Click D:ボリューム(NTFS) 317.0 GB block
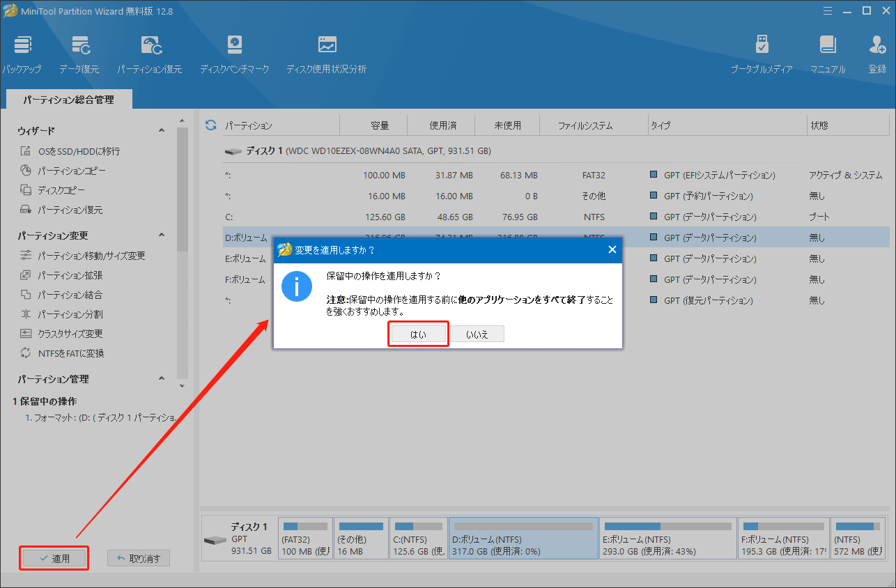The image size is (896, 588). click(x=523, y=538)
